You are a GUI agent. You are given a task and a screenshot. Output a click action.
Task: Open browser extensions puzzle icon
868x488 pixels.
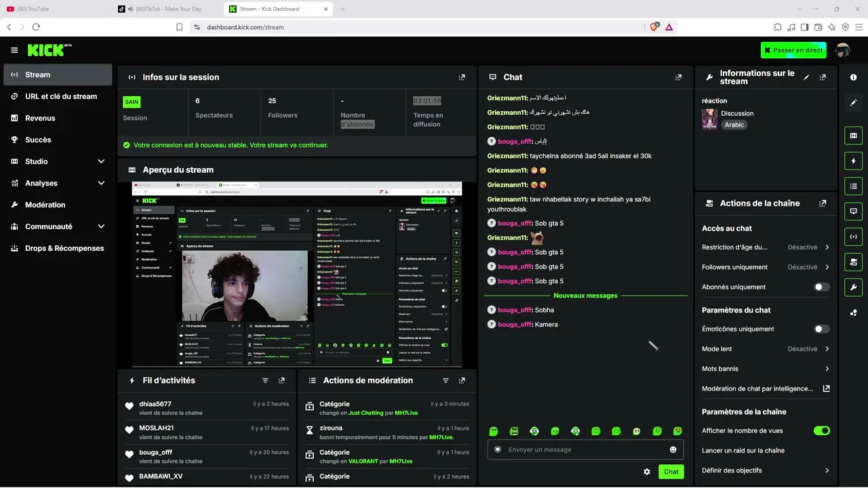tap(777, 27)
